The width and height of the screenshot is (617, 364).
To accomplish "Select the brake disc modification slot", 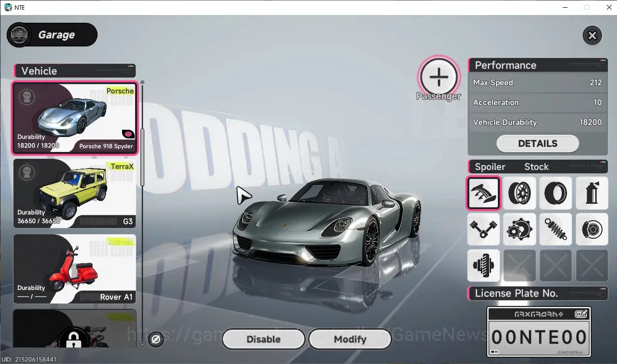I will coord(591,229).
